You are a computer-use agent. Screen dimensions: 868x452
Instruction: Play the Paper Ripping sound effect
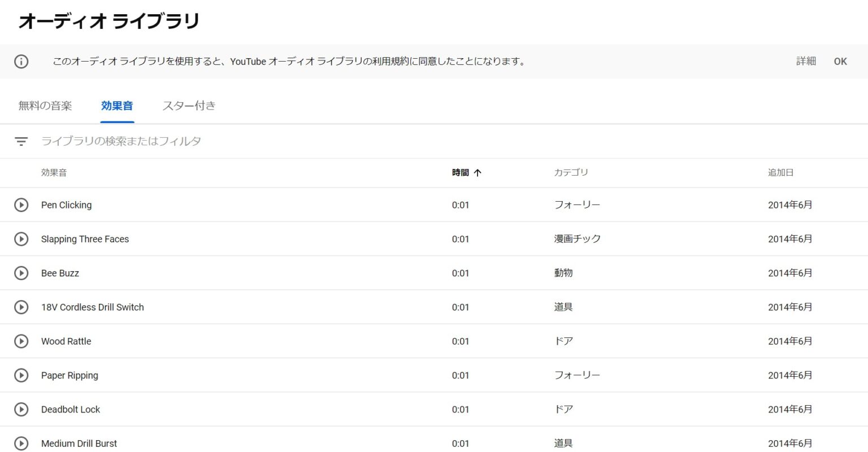(x=21, y=375)
